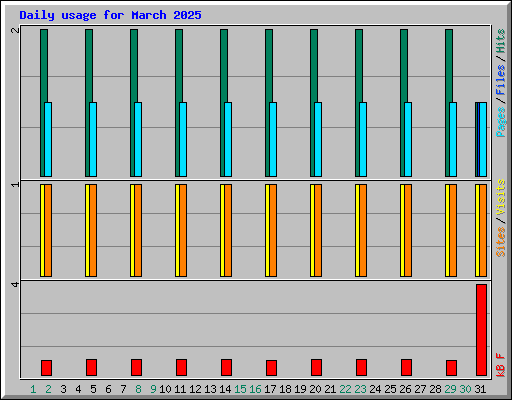Click day number 10 on the x-axis
The width and height of the screenshot is (512, 400).
[x=165, y=389]
